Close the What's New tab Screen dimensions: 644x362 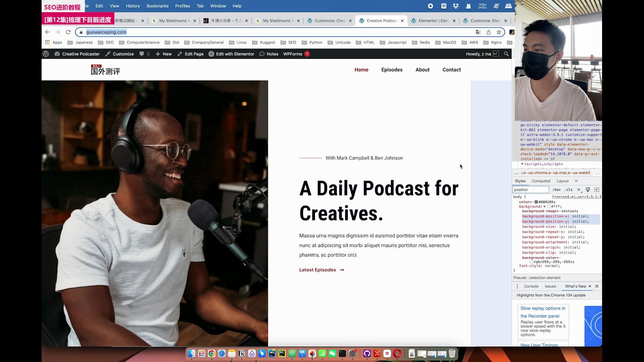(590, 286)
